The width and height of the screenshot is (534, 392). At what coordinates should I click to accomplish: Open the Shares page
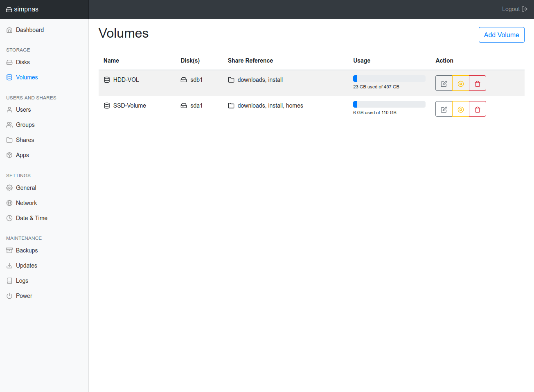click(25, 140)
